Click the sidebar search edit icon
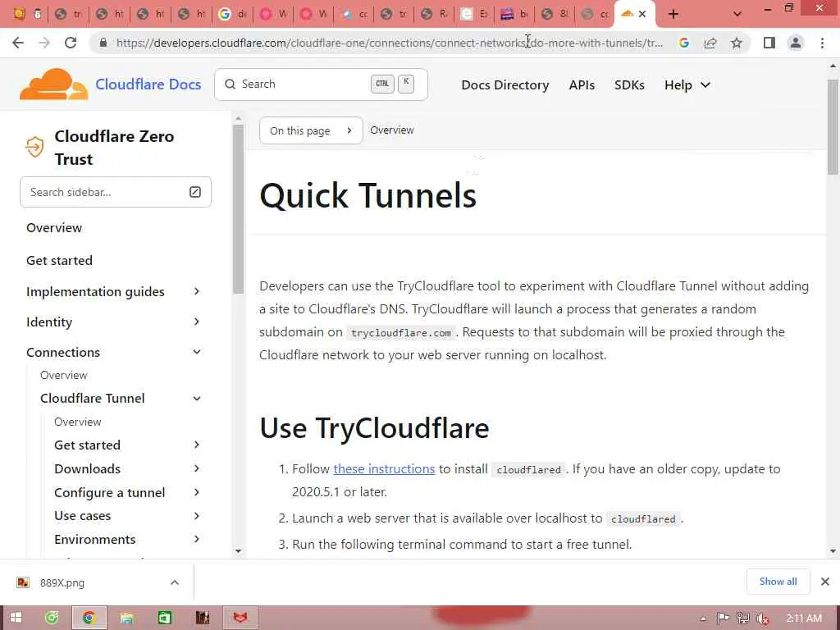This screenshot has height=630, width=840. (x=195, y=192)
